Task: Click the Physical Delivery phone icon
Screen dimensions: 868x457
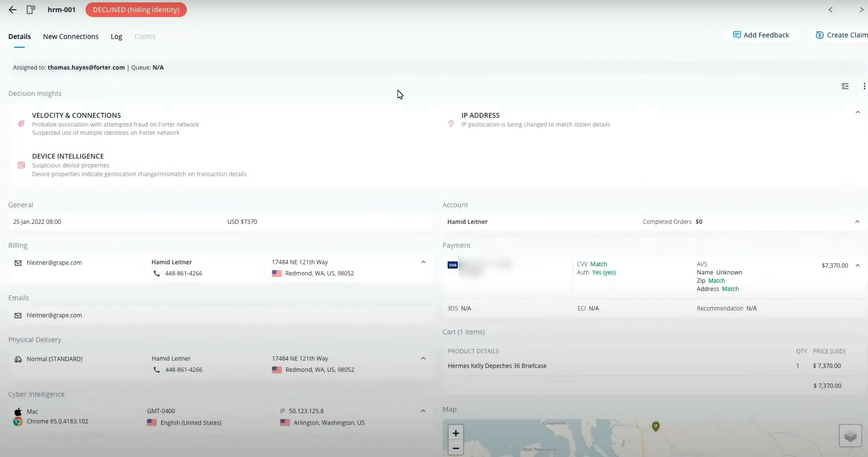Action: (157, 370)
